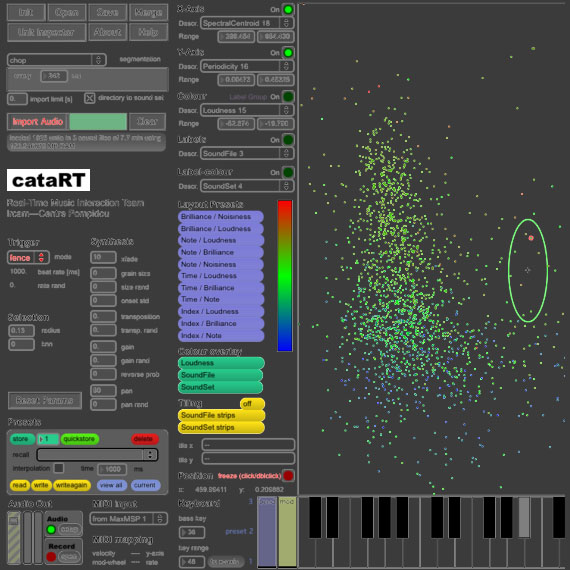
Task: Click the yellow read button
Action: click(20, 485)
